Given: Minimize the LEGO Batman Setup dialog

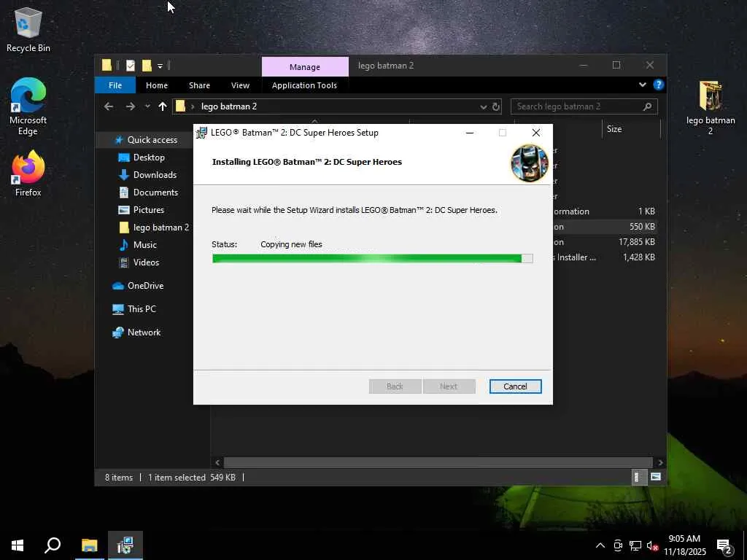Looking at the screenshot, I should [469, 133].
